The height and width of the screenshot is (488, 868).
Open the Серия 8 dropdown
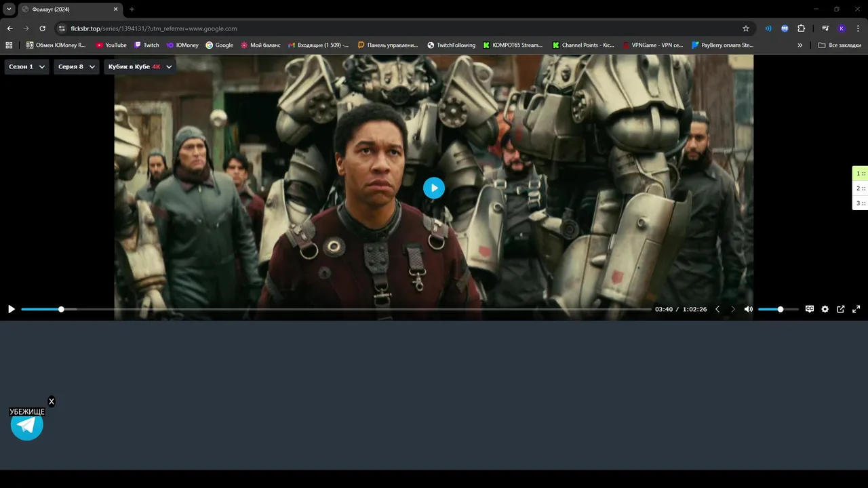point(76,66)
